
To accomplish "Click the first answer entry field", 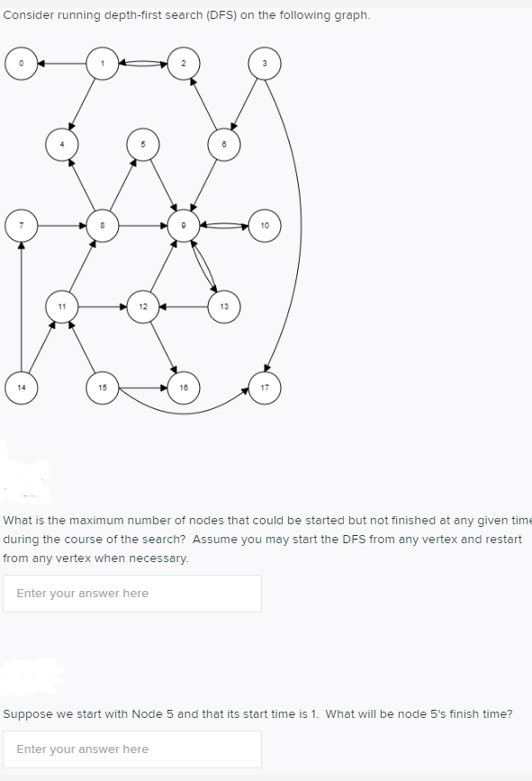I will pos(132,593).
